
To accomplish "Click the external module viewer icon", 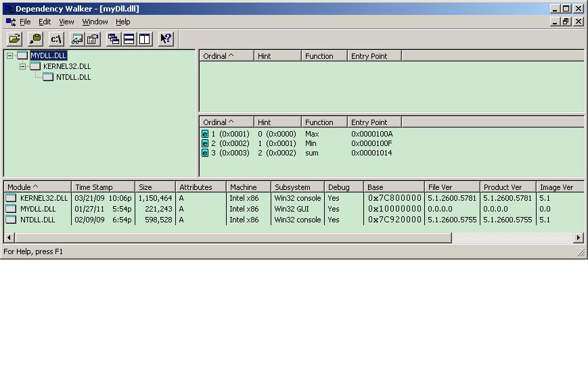I will (78, 39).
